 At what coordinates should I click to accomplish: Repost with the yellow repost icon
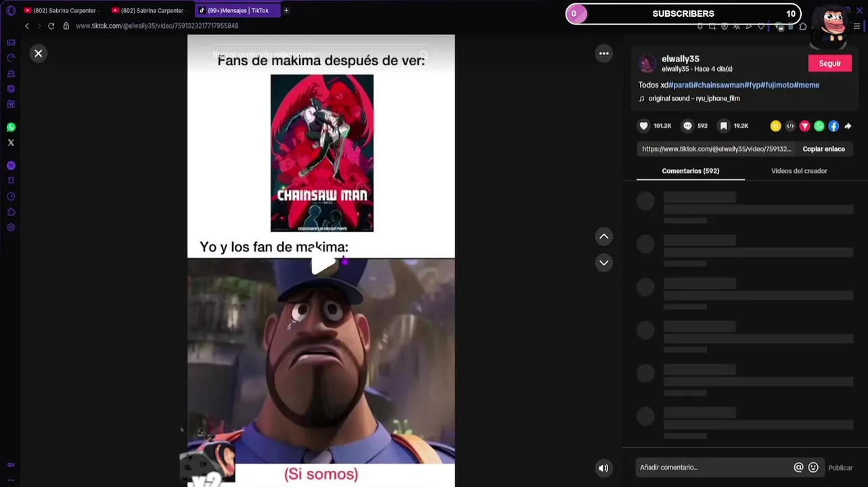pyautogui.click(x=775, y=126)
